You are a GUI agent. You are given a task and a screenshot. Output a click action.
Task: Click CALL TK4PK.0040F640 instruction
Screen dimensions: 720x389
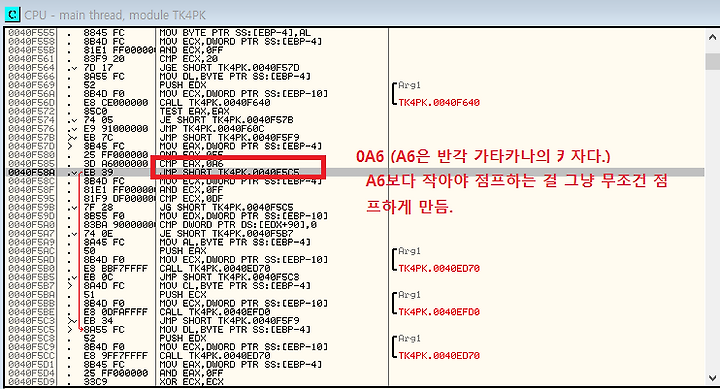(x=214, y=102)
